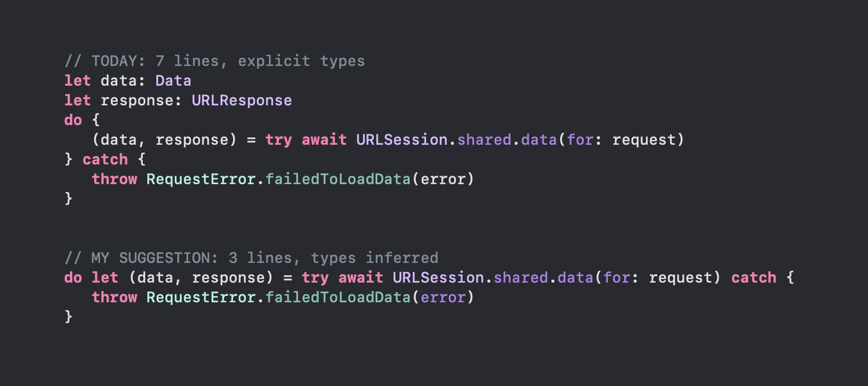
Task: Click trailing 'catch' keyword in suggestion
Action: pyautogui.click(x=754, y=278)
